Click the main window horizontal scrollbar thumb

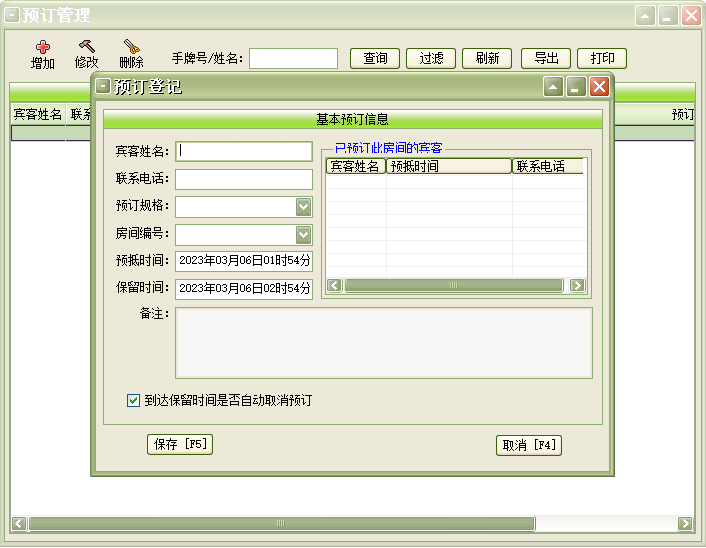[x=282, y=523]
